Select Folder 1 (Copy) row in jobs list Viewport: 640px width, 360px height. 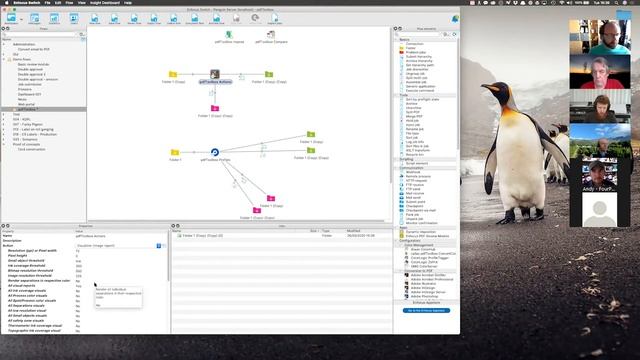(x=281, y=236)
